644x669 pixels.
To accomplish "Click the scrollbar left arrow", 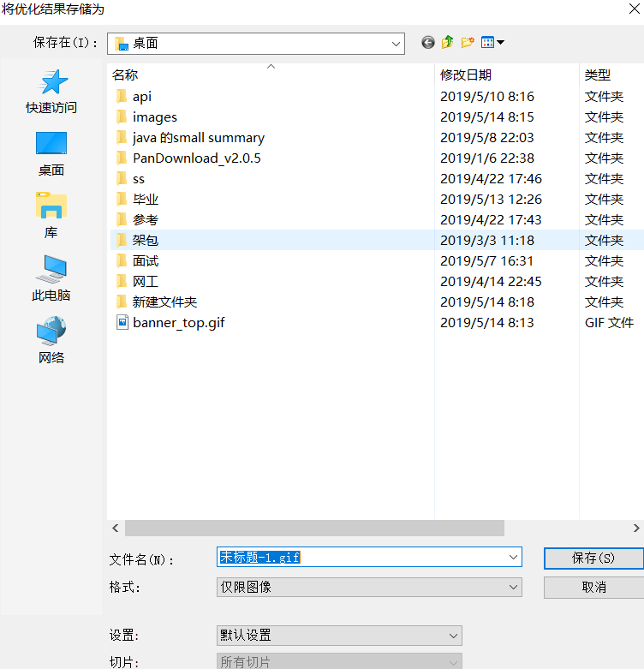I will (x=116, y=529).
